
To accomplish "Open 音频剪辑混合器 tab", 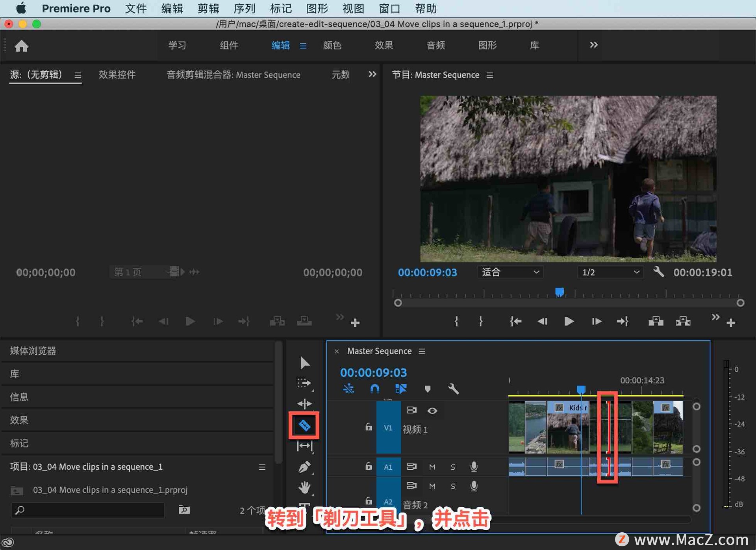I will pos(233,74).
